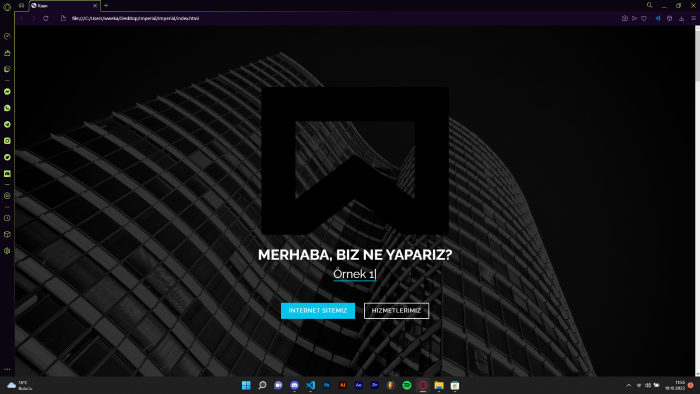The height and width of the screenshot is (394, 700).
Task: Take a snapshot with the camera icon
Action: pos(625,18)
